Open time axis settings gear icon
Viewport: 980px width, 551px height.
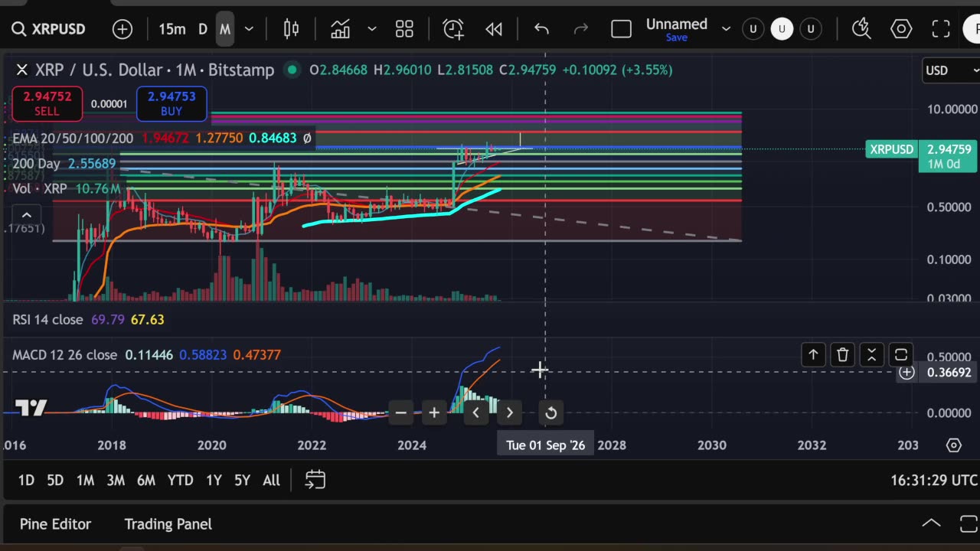coord(953,445)
